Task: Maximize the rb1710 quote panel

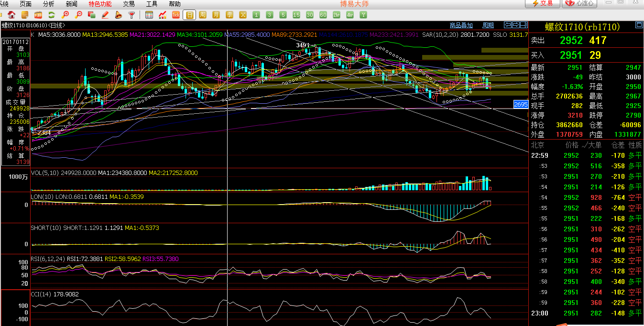Action: pos(638,25)
